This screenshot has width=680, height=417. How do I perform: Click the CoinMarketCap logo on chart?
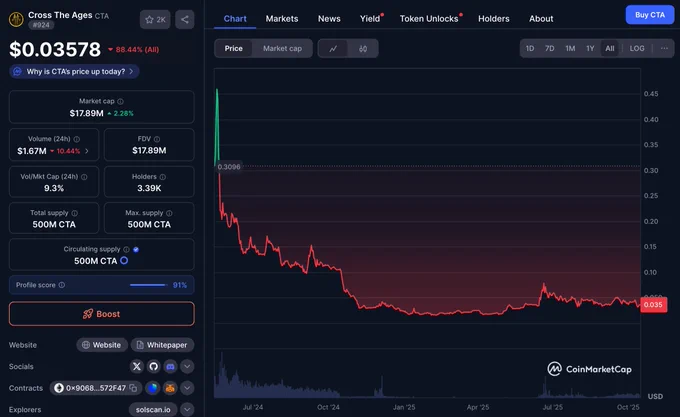point(589,369)
